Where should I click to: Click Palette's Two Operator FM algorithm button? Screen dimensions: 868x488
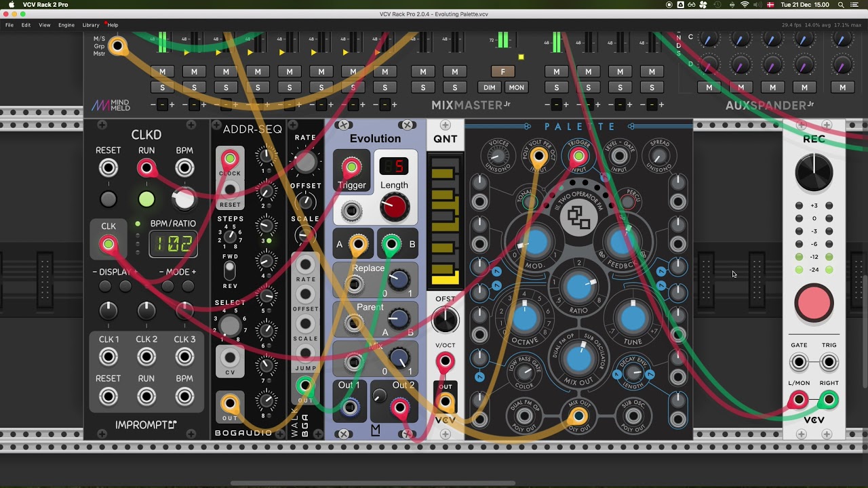click(578, 218)
